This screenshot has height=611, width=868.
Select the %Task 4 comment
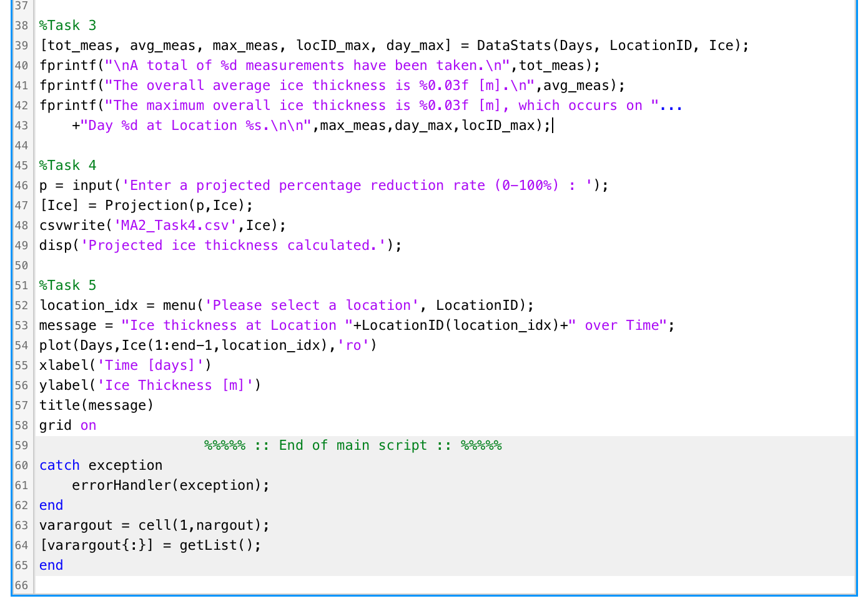67,165
